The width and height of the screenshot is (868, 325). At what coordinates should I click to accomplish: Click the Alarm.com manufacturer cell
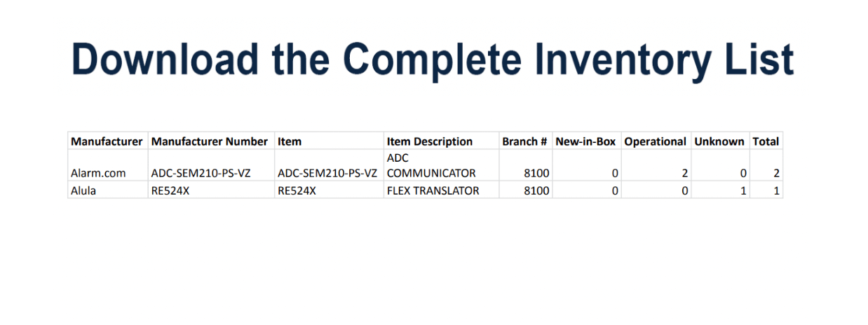(98, 173)
